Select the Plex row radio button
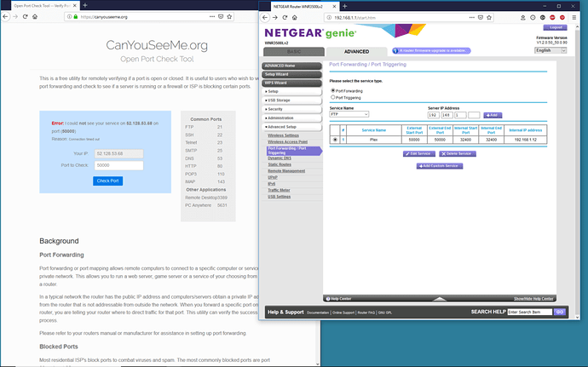The height and width of the screenshot is (367, 588). tap(335, 140)
